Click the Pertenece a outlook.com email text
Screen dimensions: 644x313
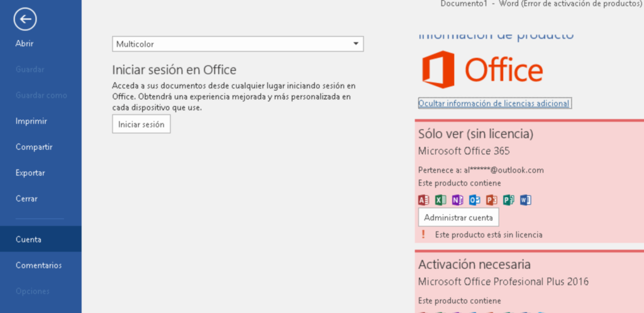(481, 170)
